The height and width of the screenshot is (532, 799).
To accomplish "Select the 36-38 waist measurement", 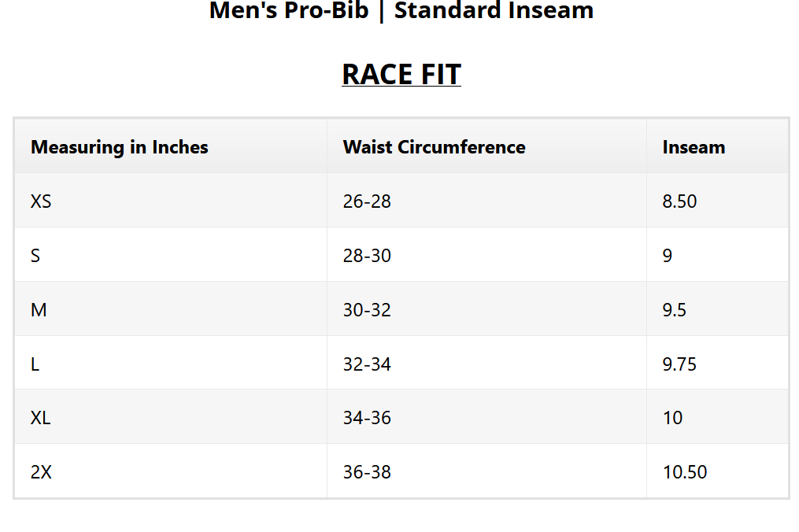I will click(367, 472).
